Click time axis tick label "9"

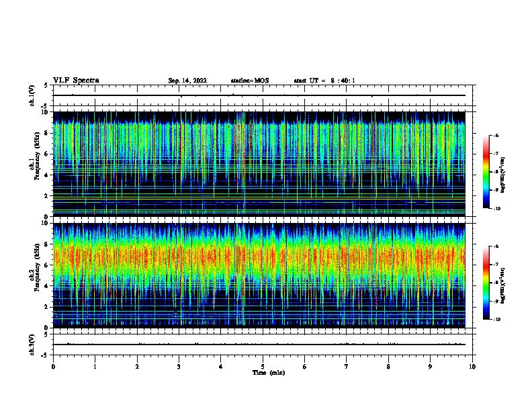[430, 367]
